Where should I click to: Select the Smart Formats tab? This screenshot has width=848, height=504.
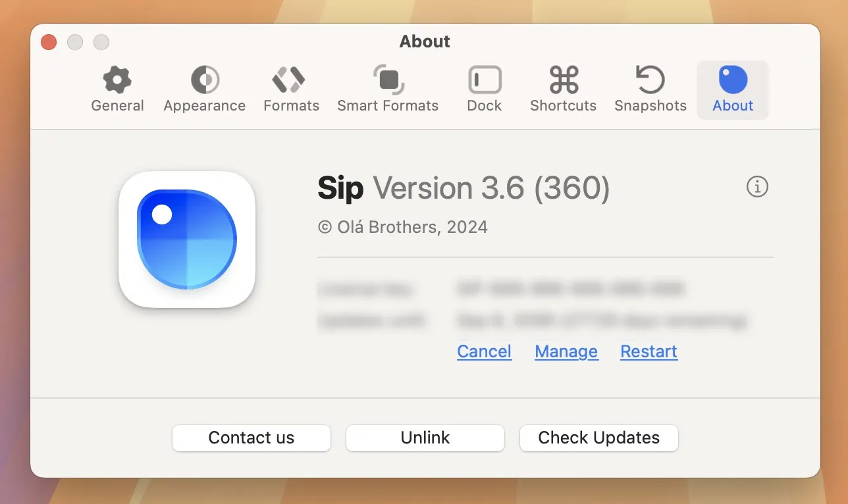[x=388, y=90]
